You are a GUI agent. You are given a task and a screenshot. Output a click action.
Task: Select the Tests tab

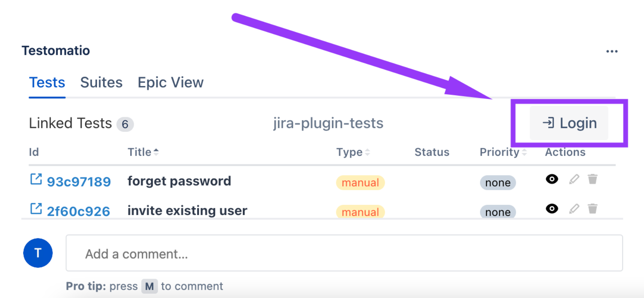click(x=47, y=83)
